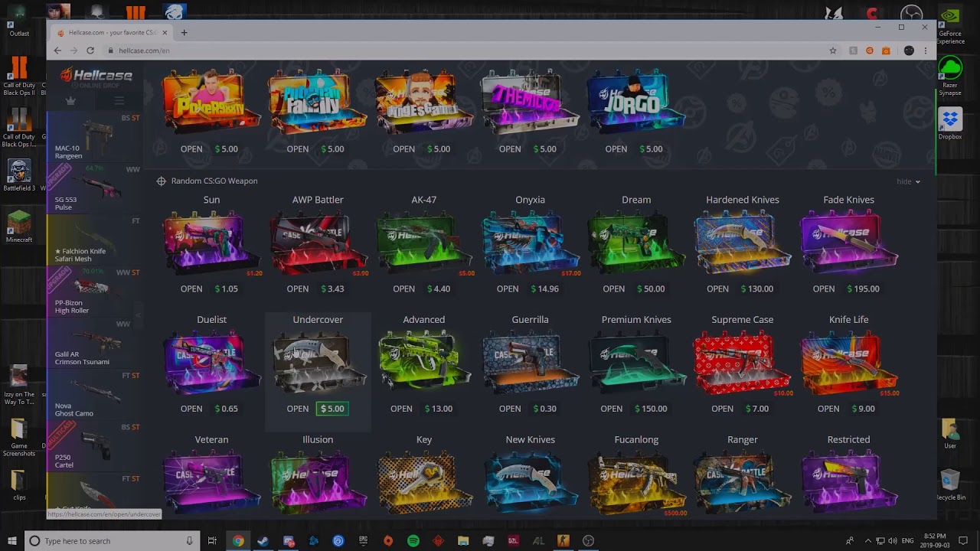Open Battlefield 3 desktop icon

pyautogui.click(x=19, y=175)
